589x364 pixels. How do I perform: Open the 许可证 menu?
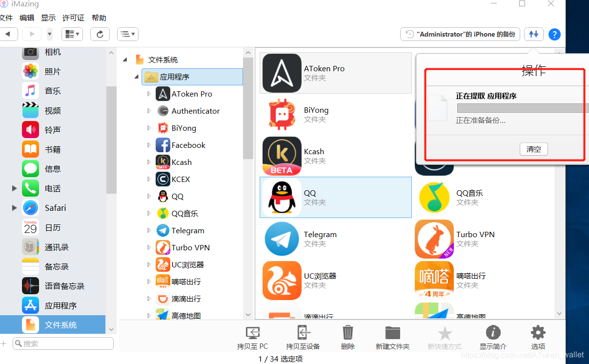tap(73, 18)
